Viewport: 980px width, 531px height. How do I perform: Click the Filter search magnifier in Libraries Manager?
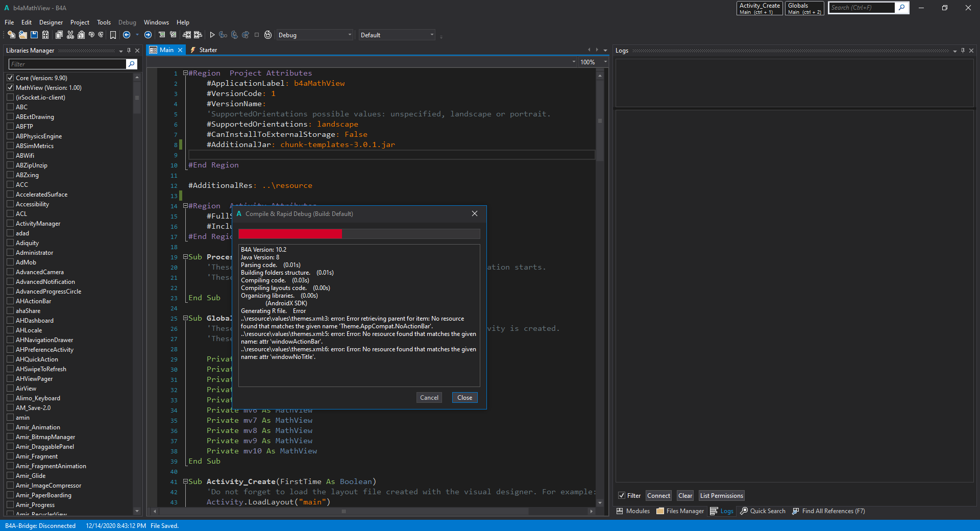point(132,64)
